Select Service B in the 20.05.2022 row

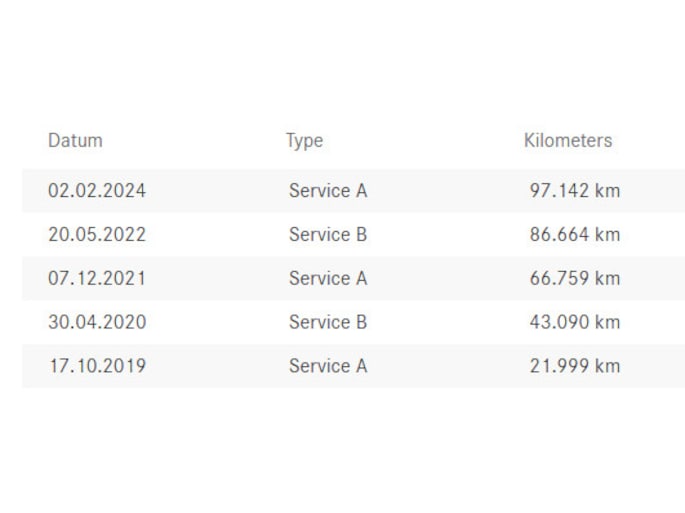(x=328, y=235)
